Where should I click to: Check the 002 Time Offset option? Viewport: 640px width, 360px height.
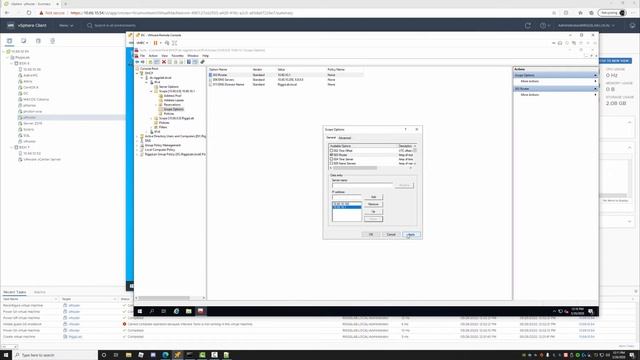tap(331, 151)
